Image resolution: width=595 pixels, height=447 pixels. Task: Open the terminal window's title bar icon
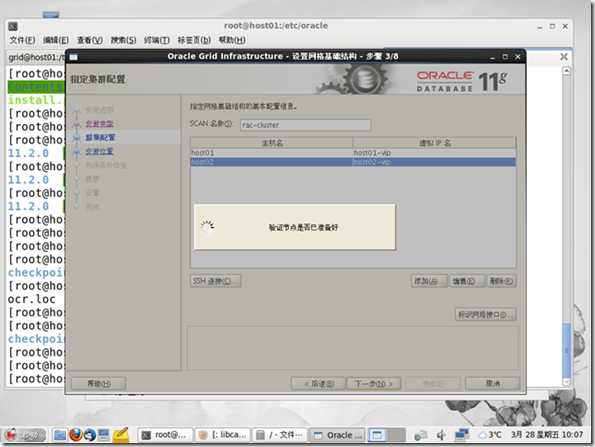coord(13,26)
